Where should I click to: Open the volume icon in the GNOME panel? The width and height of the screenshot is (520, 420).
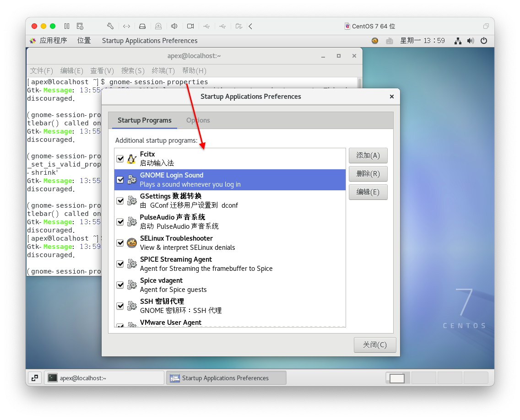[471, 41]
